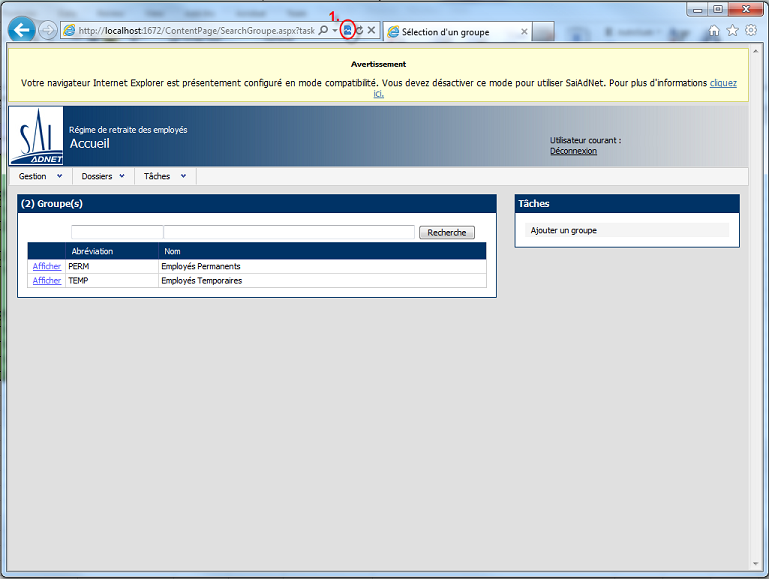
Task: Expand the Tâches menu dropdown
Action: 165,177
